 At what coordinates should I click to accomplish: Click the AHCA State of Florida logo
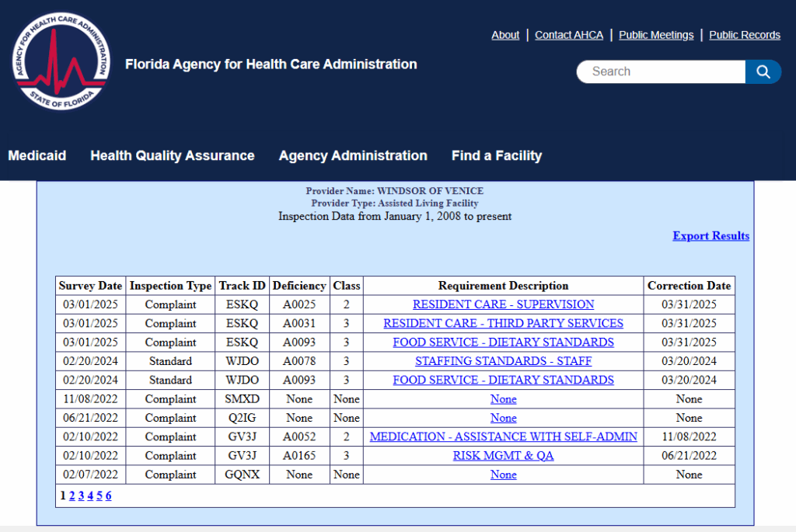(x=61, y=61)
